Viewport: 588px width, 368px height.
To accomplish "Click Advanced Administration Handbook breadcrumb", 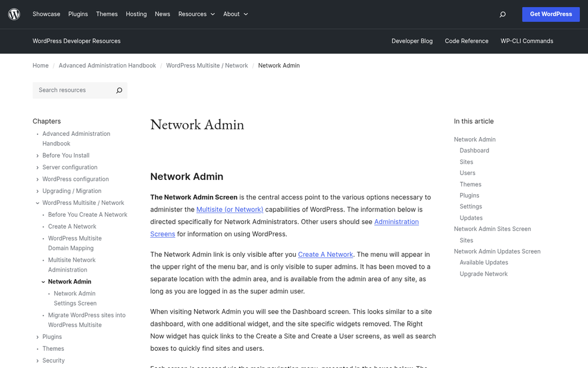I will tap(107, 66).
